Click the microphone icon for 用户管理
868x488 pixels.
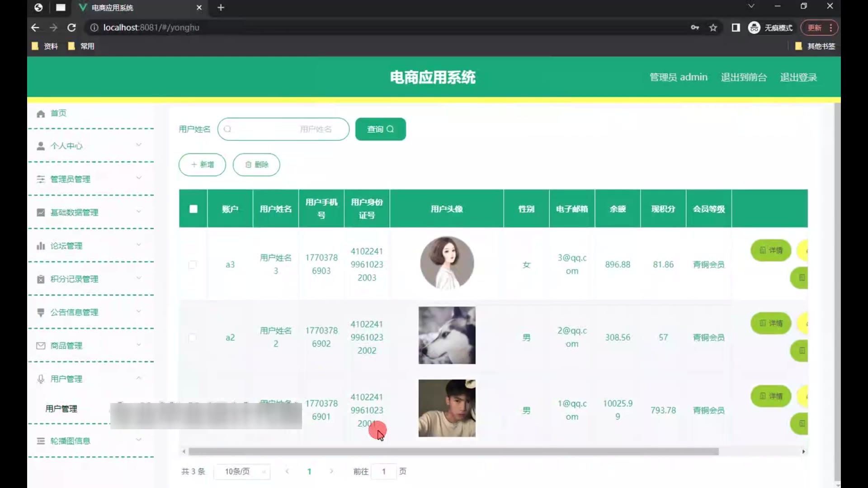[41, 379]
